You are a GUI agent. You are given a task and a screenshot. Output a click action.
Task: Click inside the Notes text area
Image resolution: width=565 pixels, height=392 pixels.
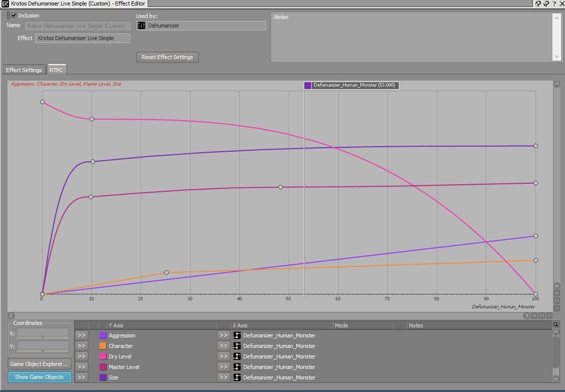pyautogui.click(x=412, y=37)
